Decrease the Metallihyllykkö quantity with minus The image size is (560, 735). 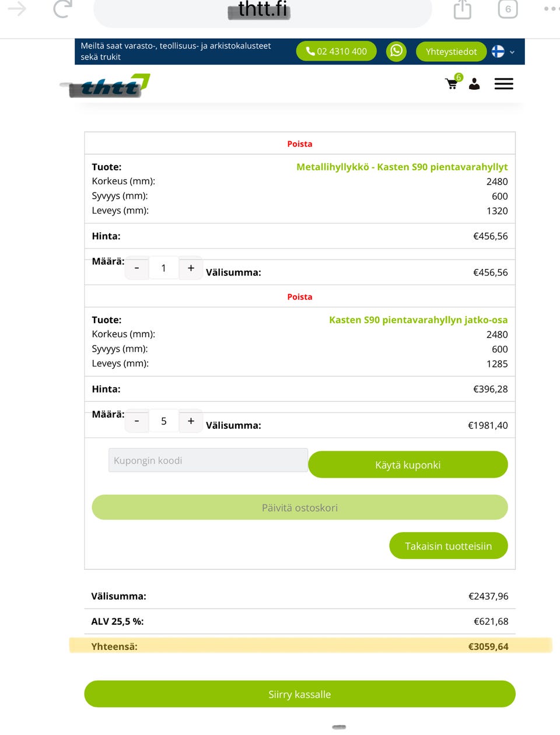point(137,268)
